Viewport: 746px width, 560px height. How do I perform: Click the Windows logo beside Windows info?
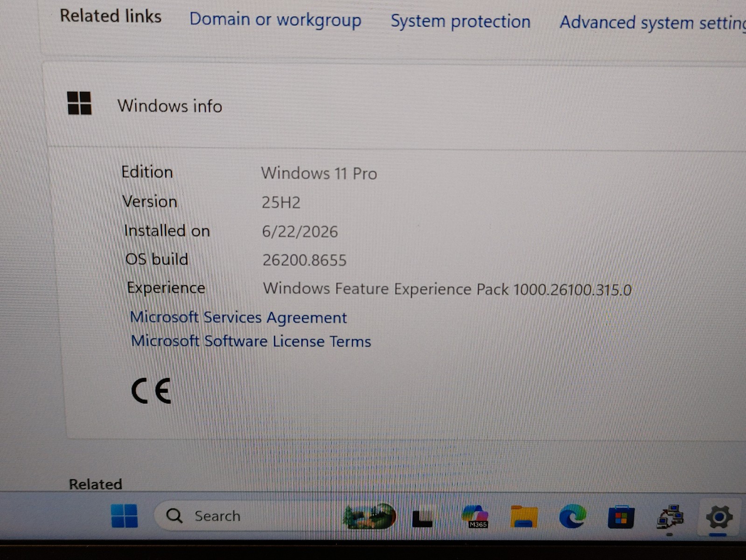point(79,103)
